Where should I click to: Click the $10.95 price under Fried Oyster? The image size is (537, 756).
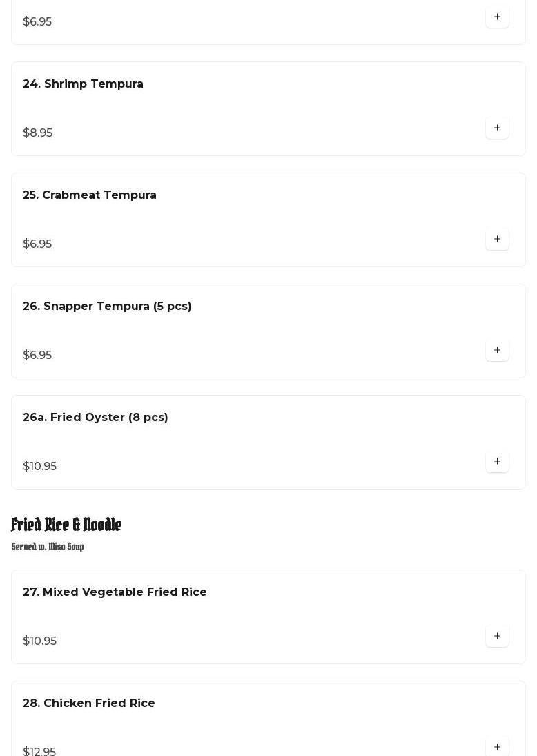(x=39, y=466)
